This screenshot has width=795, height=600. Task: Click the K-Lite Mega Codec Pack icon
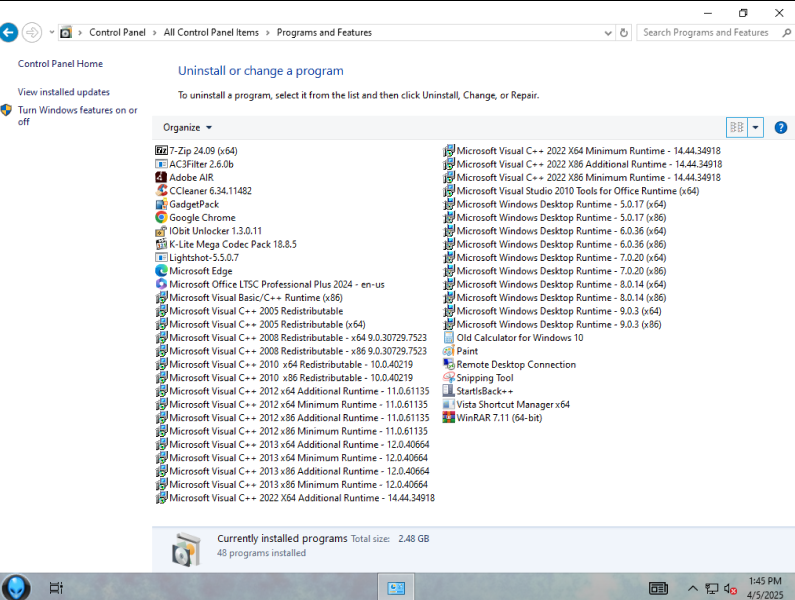click(161, 244)
